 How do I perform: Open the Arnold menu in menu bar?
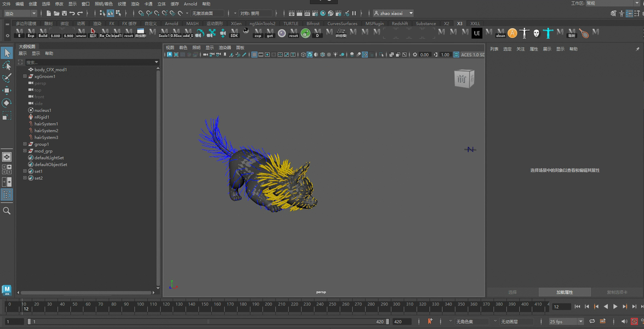point(190,4)
